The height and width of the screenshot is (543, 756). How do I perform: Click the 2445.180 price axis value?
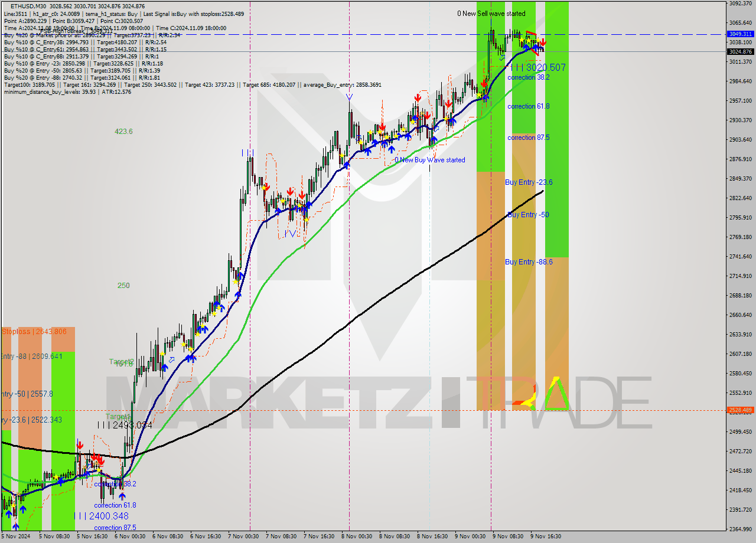tap(740, 471)
